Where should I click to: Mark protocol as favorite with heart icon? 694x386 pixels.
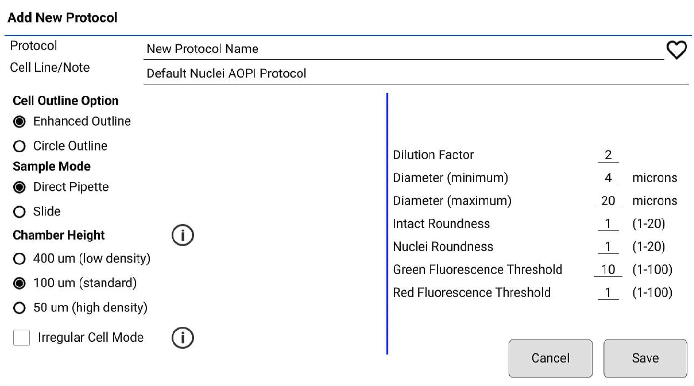point(677,50)
